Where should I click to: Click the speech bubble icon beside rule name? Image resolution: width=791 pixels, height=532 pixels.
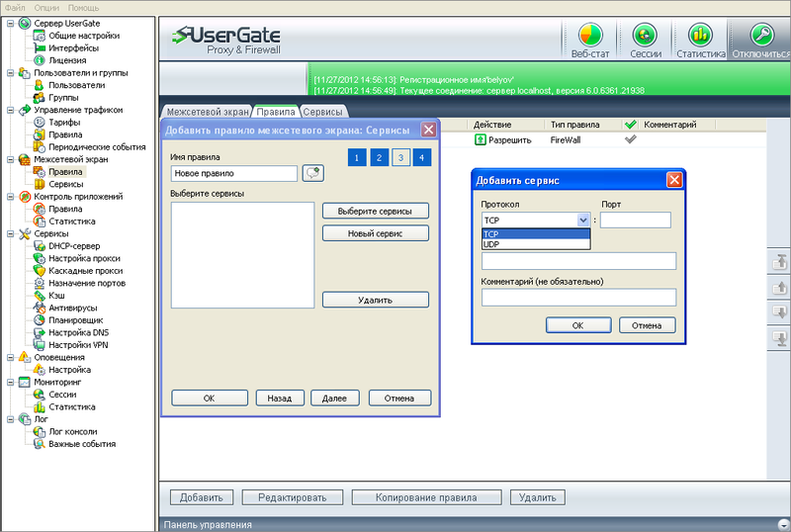312,173
